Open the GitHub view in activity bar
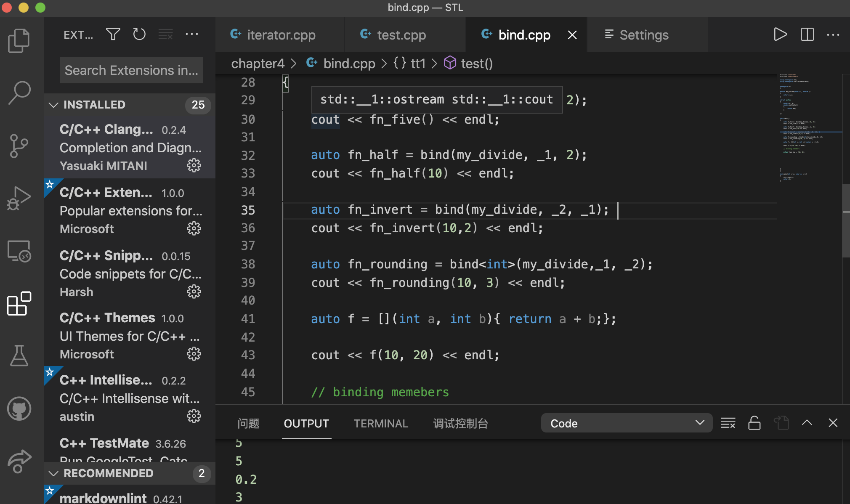The image size is (850, 504). pyautogui.click(x=19, y=409)
